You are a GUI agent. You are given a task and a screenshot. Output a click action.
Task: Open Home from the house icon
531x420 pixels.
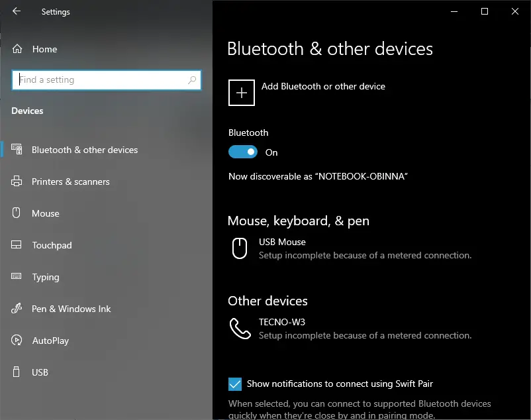coord(17,49)
